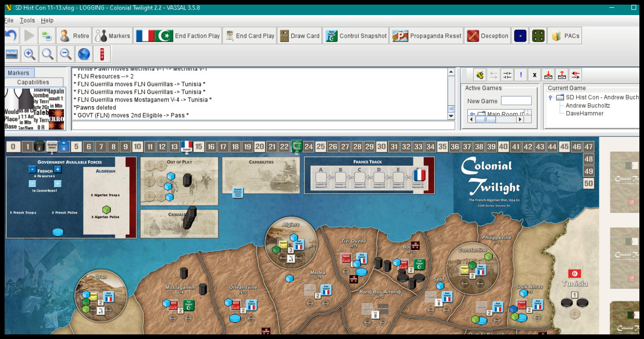This screenshot has width=644, height=339.
Task: Collapse the SD Hist Con game node
Action: tap(551, 97)
